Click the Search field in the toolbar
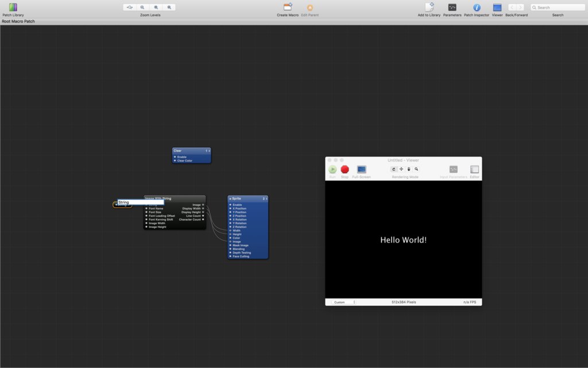The width and height of the screenshot is (588, 368). (558, 7)
